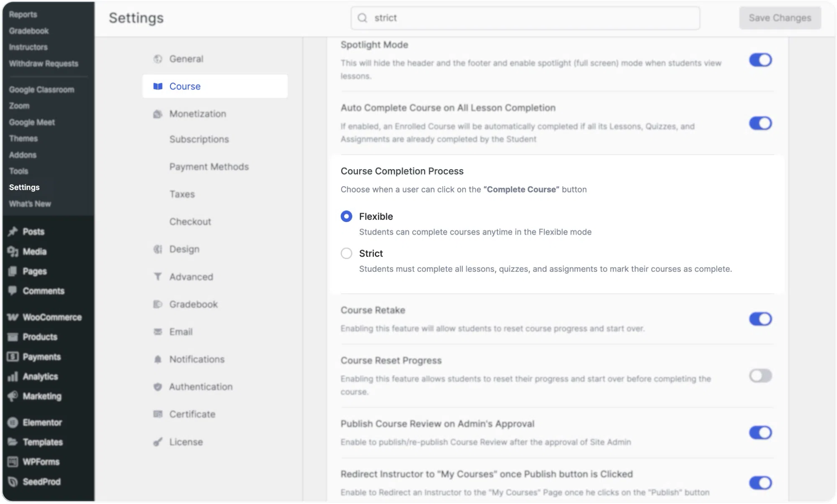Click the Monetization icon
The image size is (837, 504).
158,114
